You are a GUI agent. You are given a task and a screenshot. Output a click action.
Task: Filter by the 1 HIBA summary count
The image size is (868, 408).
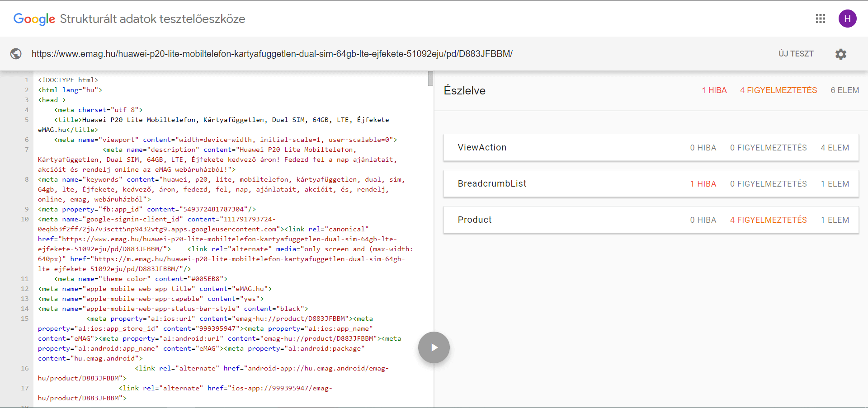[x=714, y=90]
